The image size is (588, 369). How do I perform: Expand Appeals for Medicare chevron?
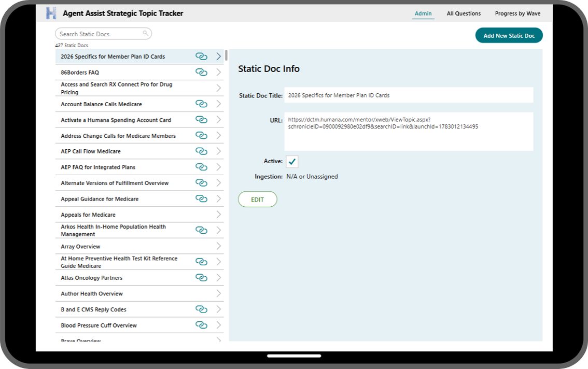click(x=219, y=215)
